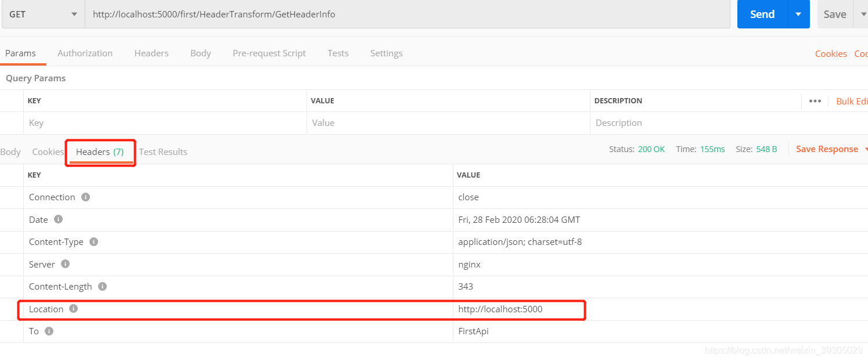Click the Bulk Edit link
The image size is (868, 361).
click(x=852, y=101)
